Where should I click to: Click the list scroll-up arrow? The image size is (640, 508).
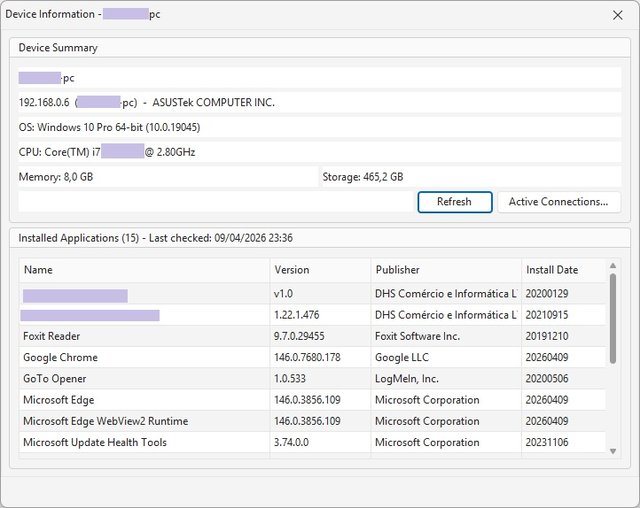click(613, 266)
